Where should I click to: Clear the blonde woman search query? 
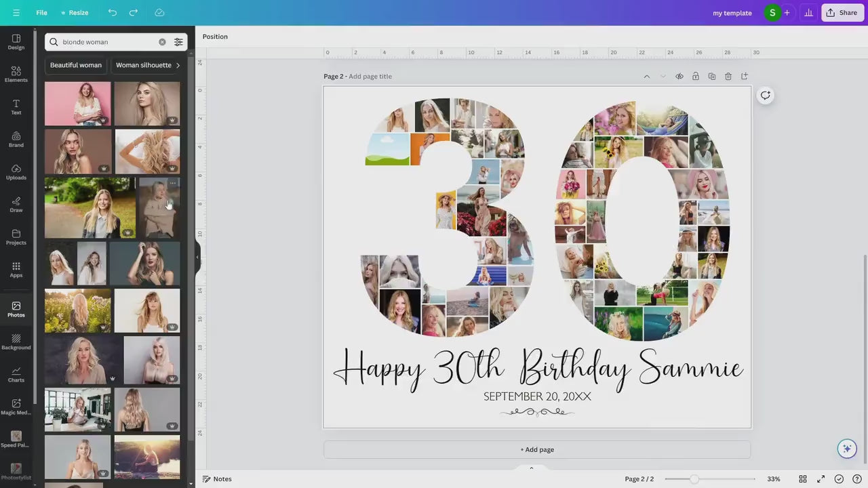click(162, 41)
